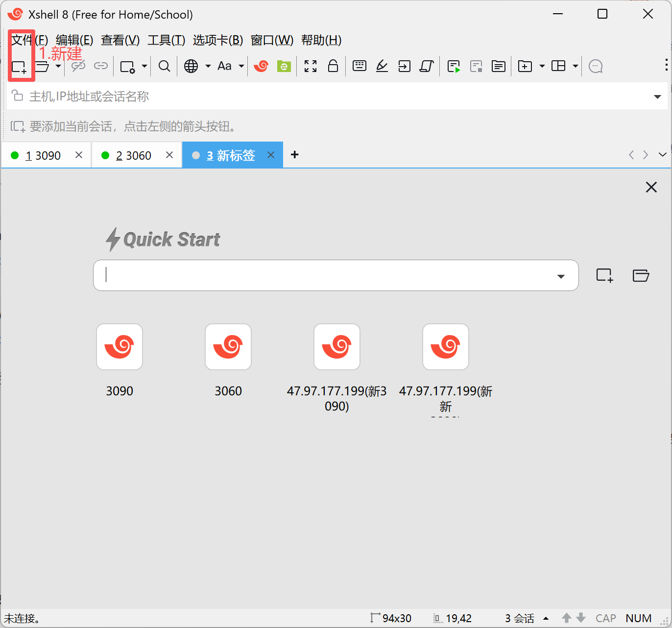Click the padlock Lock screen toolbar icon
672x628 pixels.
(333, 66)
